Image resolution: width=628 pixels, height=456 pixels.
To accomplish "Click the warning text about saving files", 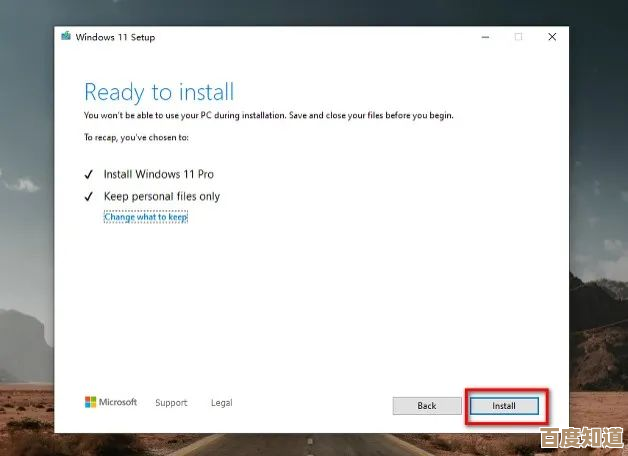I will click(268, 116).
